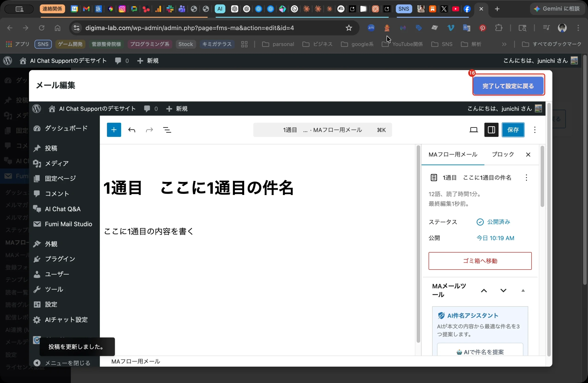Open the Gmail pinned tab
588x383 pixels.
tap(86, 9)
